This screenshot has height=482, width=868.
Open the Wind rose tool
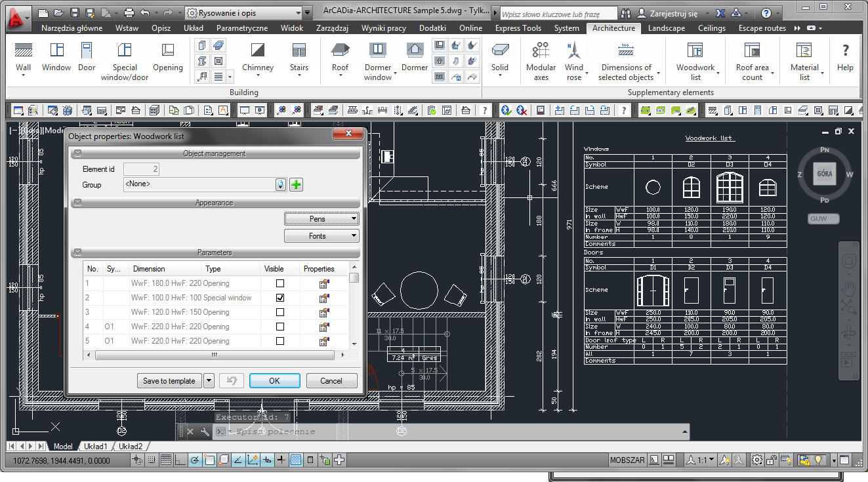(x=574, y=57)
